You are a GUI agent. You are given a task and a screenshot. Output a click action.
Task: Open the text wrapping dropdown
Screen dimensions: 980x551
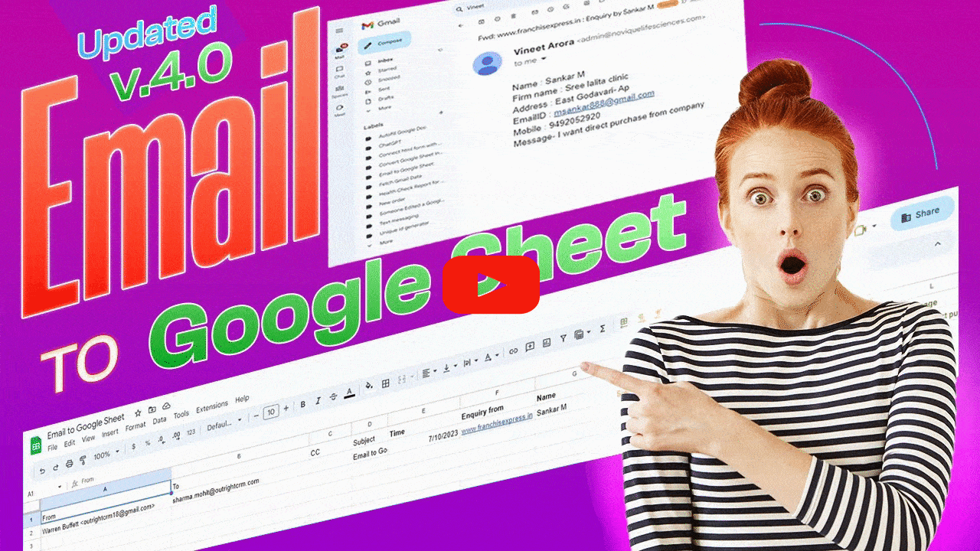tap(471, 363)
